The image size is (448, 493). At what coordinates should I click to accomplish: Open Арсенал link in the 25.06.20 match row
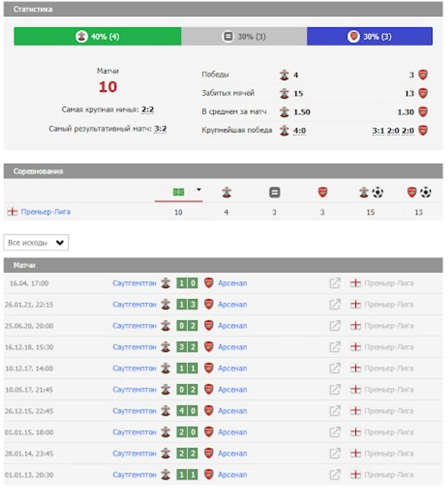pyautogui.click(x=232, y=326)
